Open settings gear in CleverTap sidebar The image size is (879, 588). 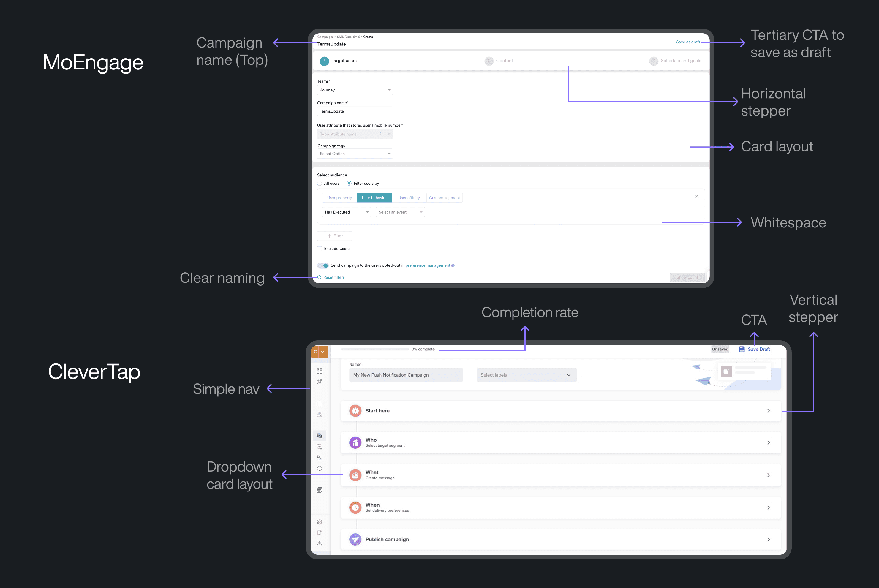pos(319,521)
